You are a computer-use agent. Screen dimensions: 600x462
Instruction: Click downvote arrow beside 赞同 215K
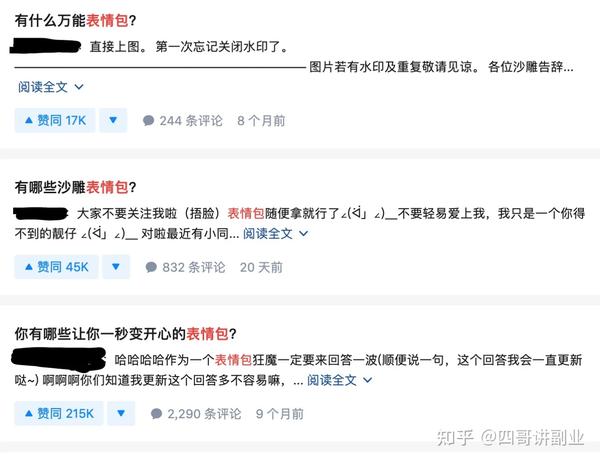[x=121, y=413]
